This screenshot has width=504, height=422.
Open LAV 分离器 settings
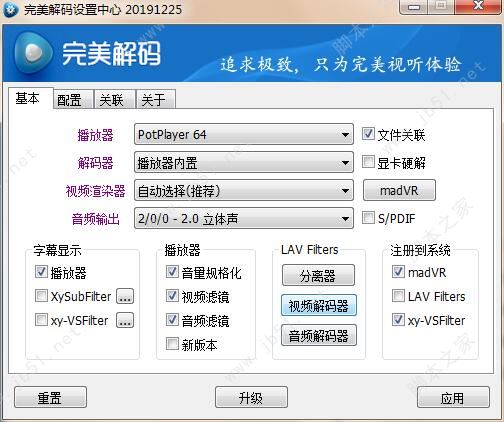[318, 275]
